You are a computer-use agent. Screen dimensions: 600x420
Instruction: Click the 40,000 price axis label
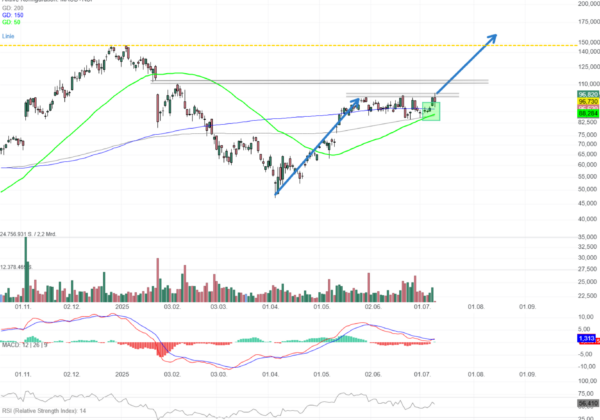coord(589,219)
